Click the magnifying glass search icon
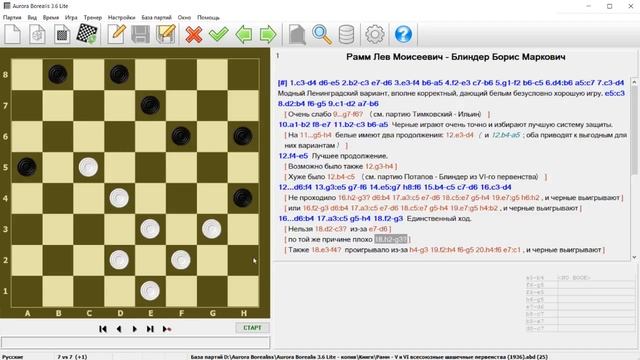 click(322, 34)
